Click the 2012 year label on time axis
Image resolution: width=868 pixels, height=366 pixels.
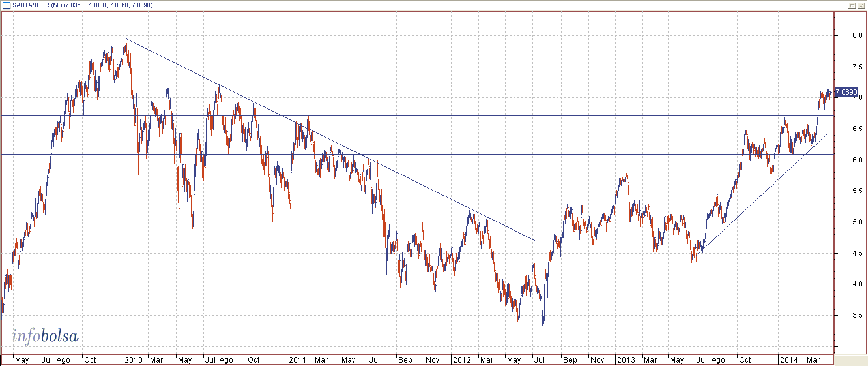462,359
